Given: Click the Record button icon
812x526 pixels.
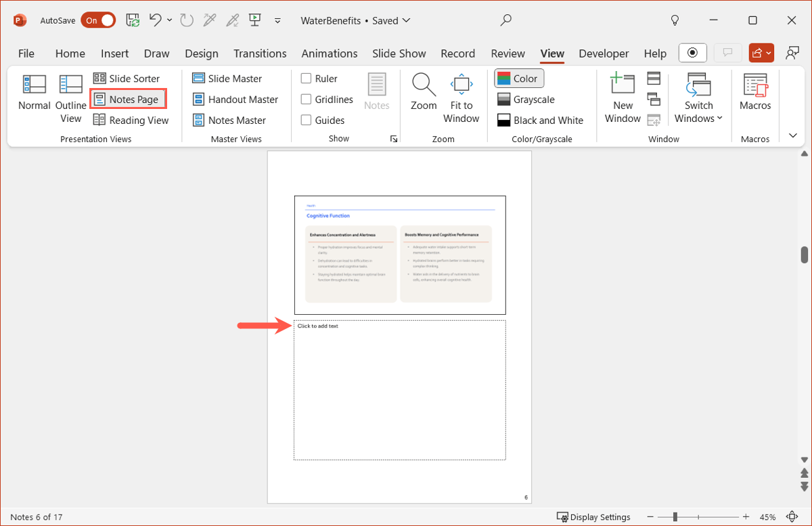Looking at the screenshot, I should pos(692,53).
